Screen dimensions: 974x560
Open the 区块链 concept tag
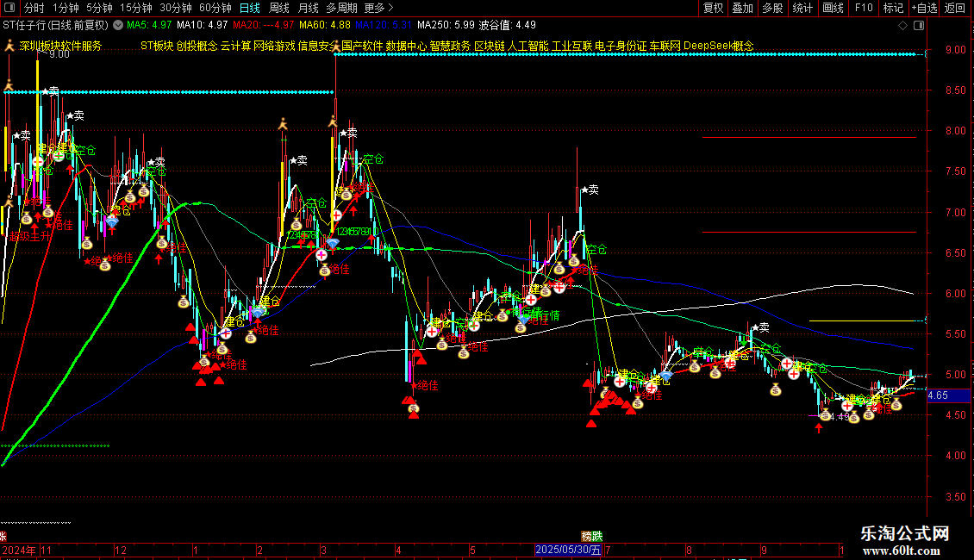(490, 46)
